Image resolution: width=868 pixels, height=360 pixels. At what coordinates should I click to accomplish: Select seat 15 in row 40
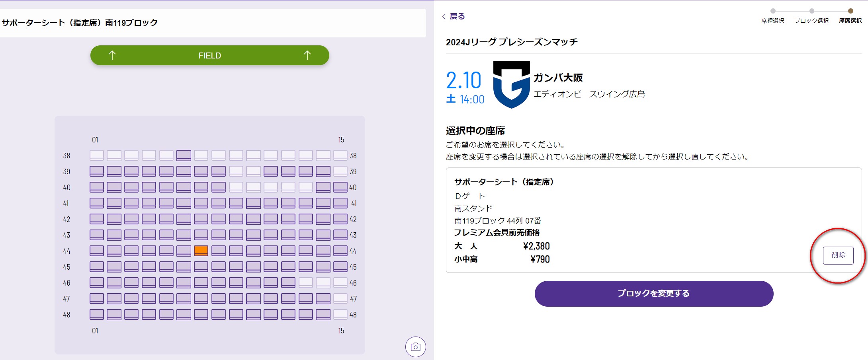340,187
